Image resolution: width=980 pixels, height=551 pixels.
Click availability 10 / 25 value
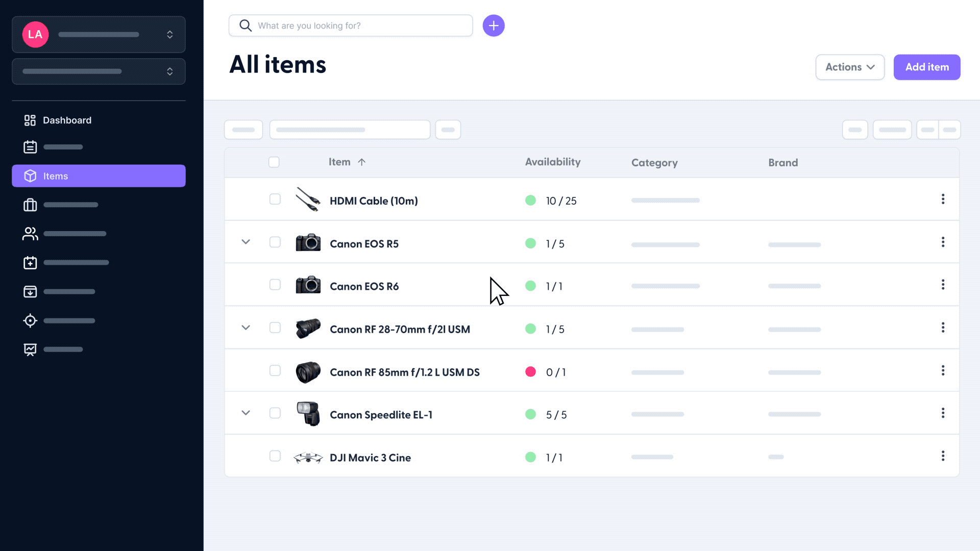pyautogui.click(x=561, y=201)
